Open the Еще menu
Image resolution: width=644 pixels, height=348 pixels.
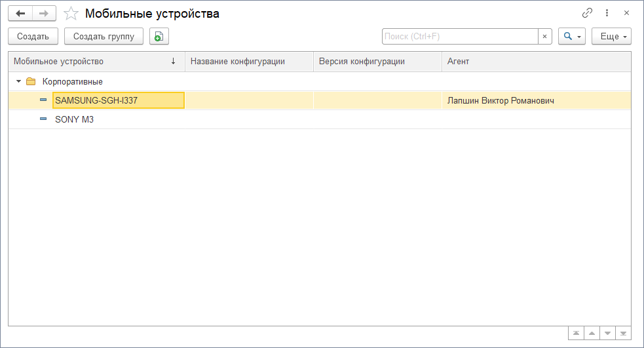click(611, 37)
